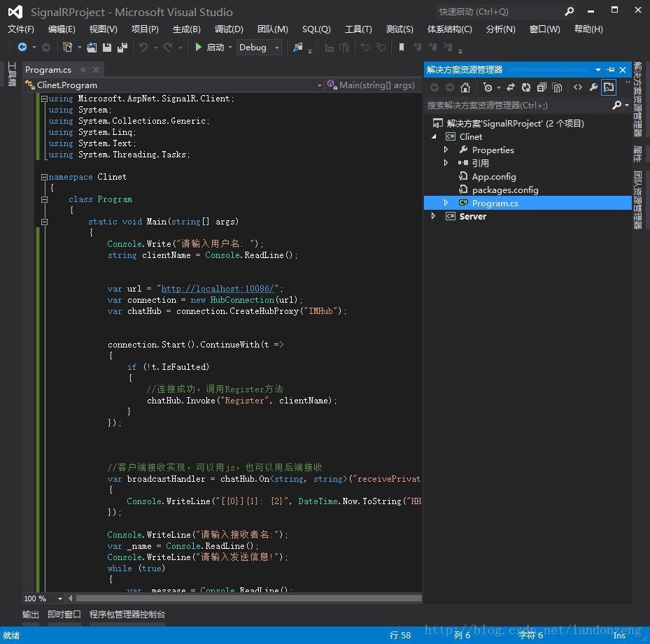Switch to the 程序包管理器控制台 tab
This screenshot has width=650, height=644.
click(127, 614)
